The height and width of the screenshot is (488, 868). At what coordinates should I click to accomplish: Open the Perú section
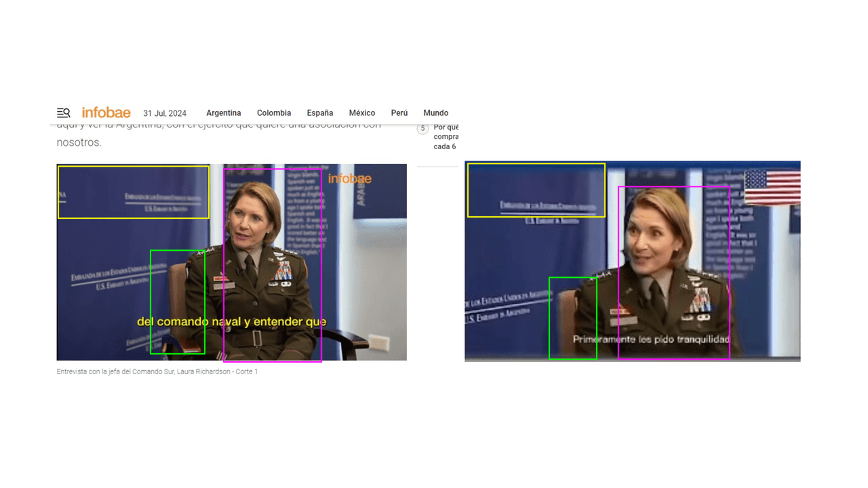click(399, 113)
